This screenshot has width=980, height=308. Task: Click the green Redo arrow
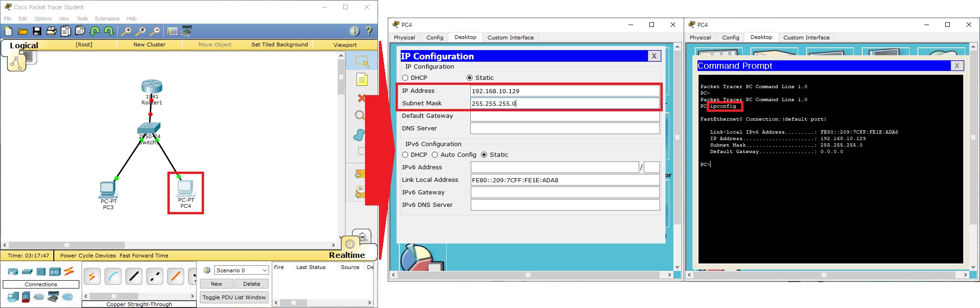(109, 31)
